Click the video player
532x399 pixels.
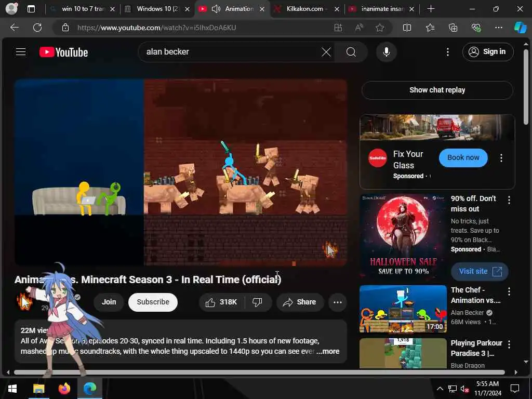[x=181, y=172]
